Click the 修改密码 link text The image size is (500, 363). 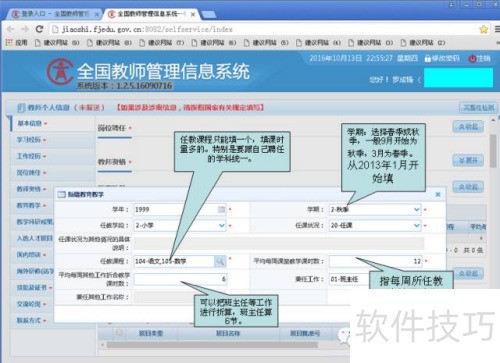pyautogui.click(x=446, y=59)
